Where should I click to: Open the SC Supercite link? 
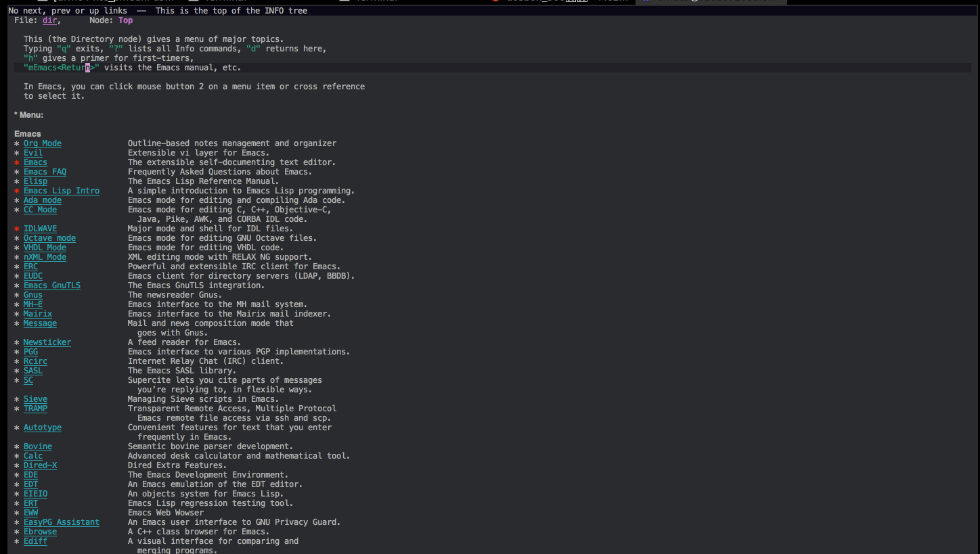tap(28, 380)
